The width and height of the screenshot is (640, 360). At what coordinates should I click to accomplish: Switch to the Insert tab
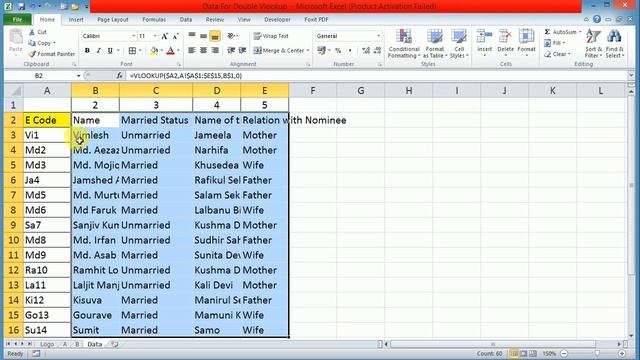coord(76,20)
